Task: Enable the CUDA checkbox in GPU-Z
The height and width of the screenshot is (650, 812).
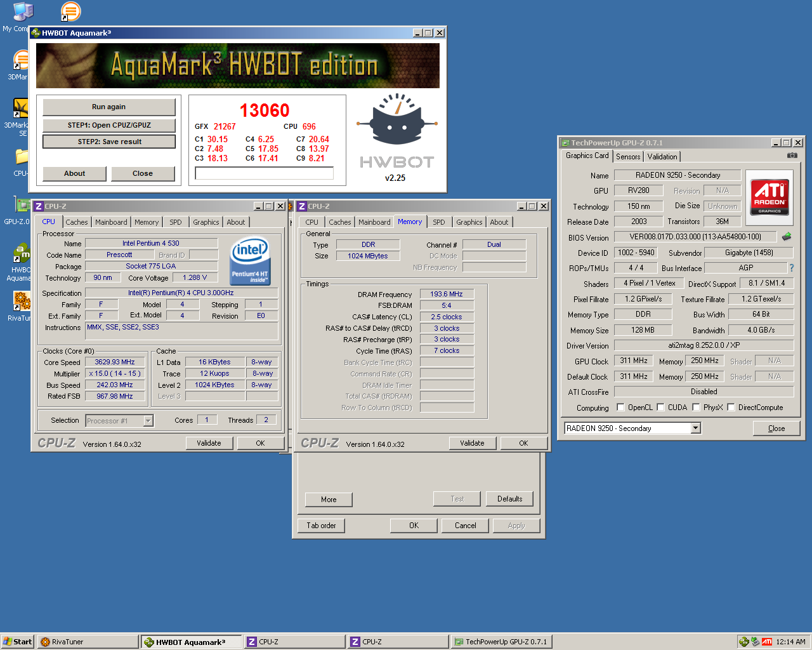Action: pos(660,408)
